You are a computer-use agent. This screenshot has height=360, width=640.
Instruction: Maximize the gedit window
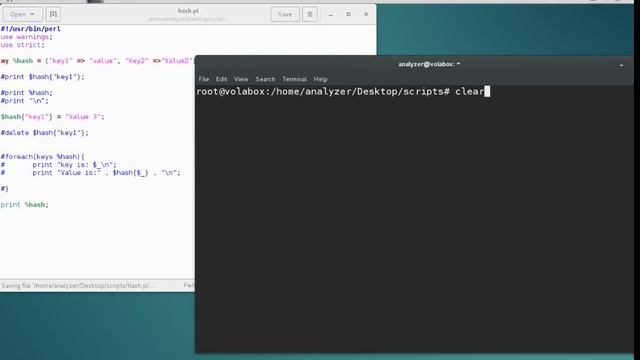pyautogui.click(x=349, y=14)
